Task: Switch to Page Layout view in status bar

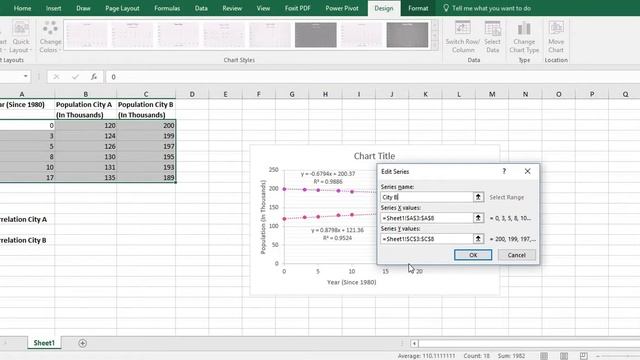Action: (564, 356)
